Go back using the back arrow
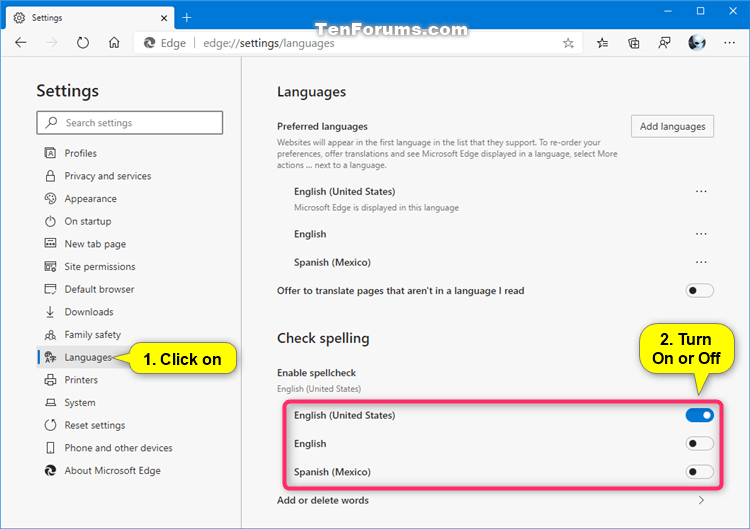The width and height of the screenshot is (750, 529). coord(21,43)
